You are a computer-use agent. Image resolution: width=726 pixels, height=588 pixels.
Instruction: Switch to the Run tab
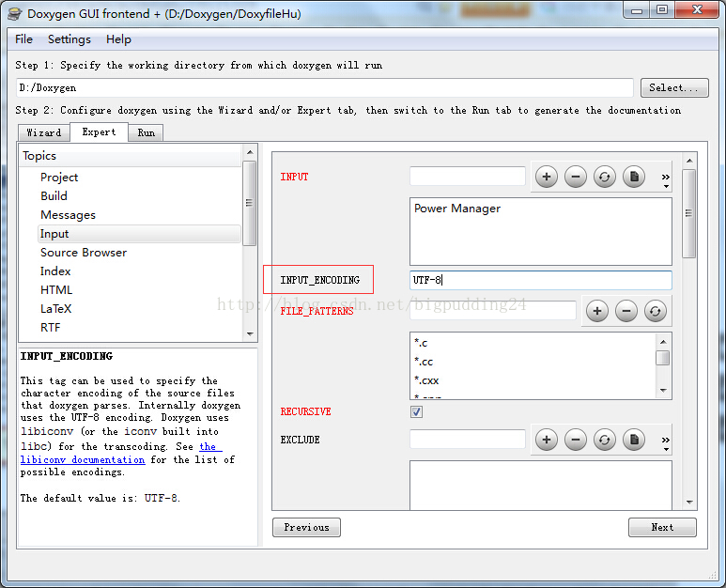click(x=146, y=132)
